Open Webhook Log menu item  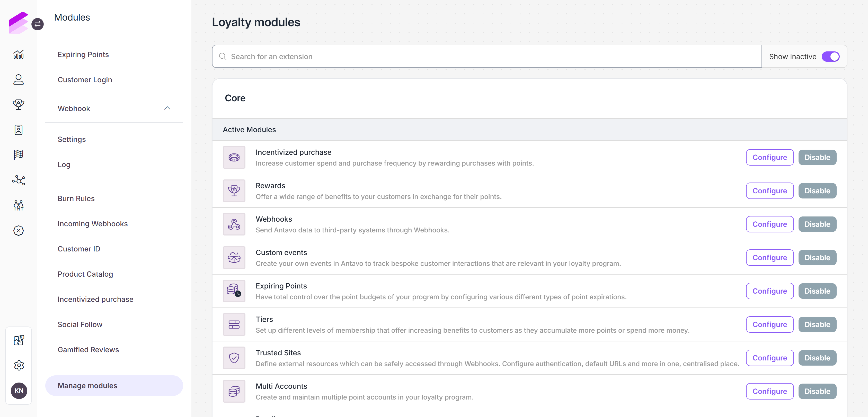point(64,165)
